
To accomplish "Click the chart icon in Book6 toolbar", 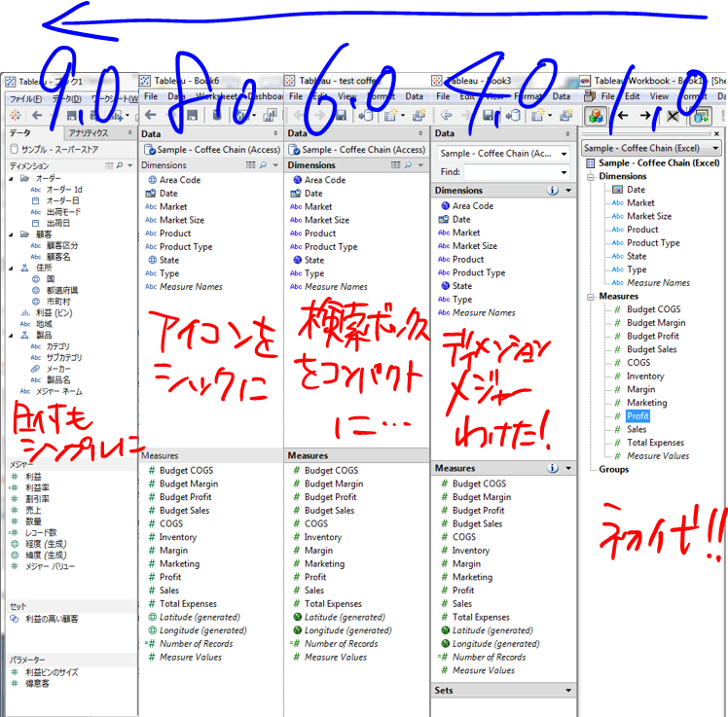I will (270, 115).
